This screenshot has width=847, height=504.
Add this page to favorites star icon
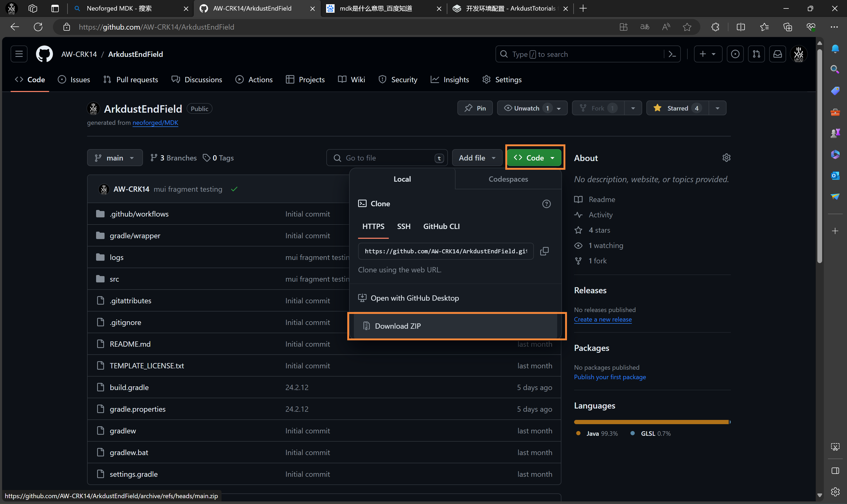click(687, 27)
